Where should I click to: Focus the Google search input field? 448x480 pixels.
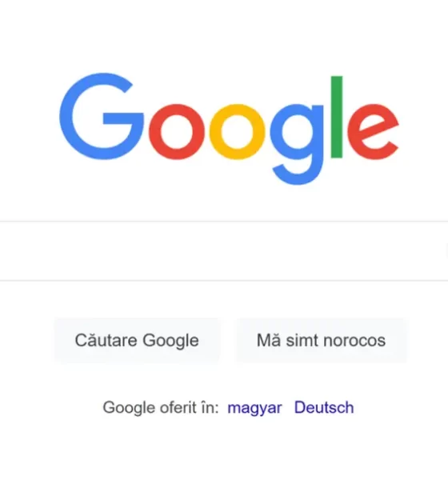coord(224,250)
